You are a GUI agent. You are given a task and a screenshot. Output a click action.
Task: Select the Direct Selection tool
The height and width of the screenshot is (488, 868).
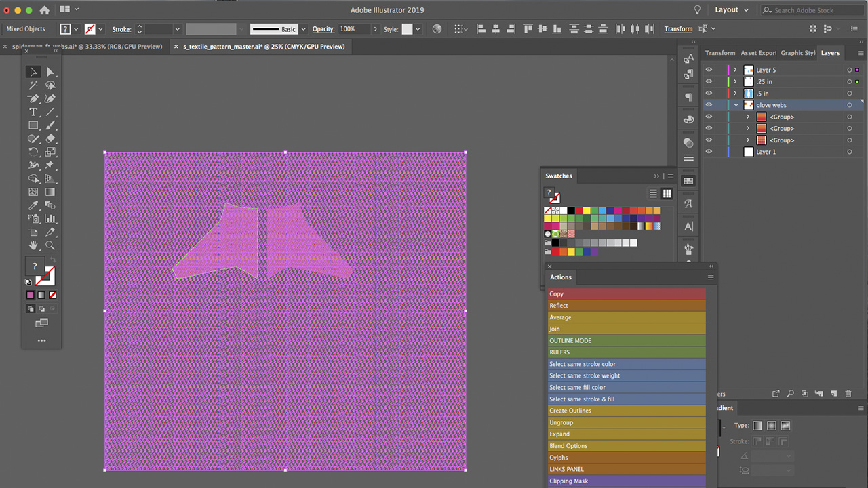pyautogui.click(x=51, y=72)
